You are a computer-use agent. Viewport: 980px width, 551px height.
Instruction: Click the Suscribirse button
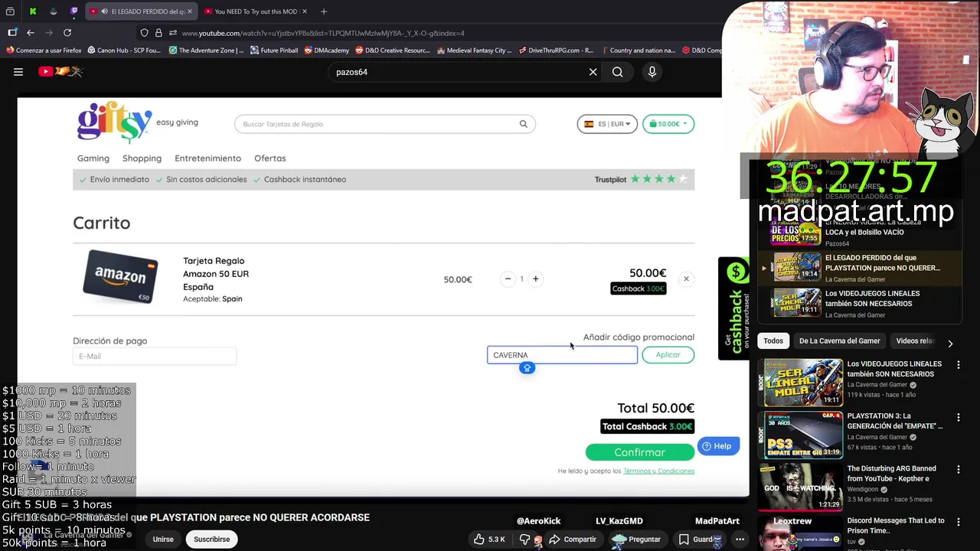point(212,540)
